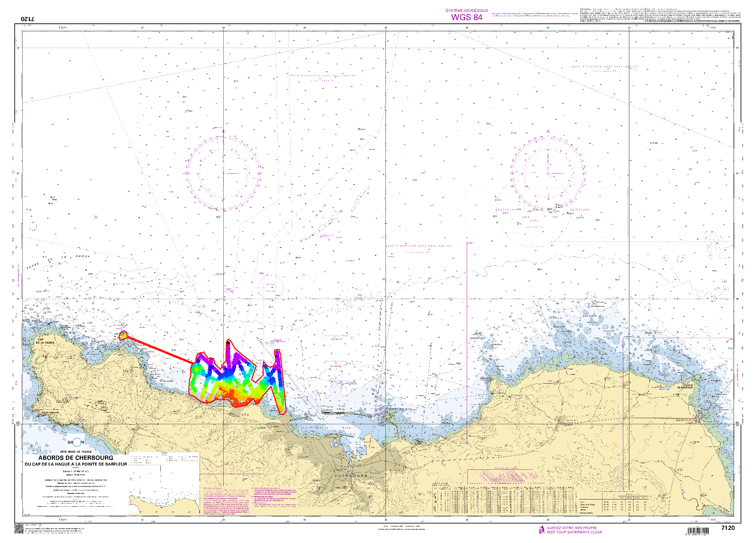This screenshot has height=543, width=756.
Task: Click the QR code in bottom-left corner
Action: (19, 529)
